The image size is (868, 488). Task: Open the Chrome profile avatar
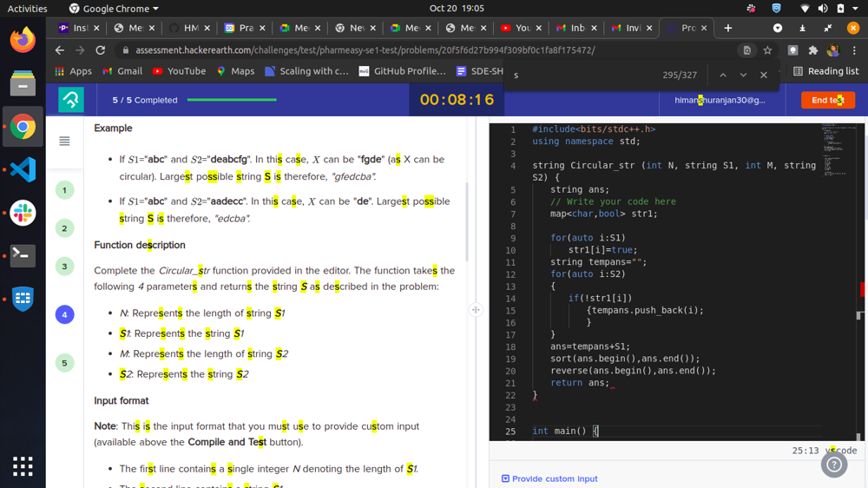[x=833, y=50]
